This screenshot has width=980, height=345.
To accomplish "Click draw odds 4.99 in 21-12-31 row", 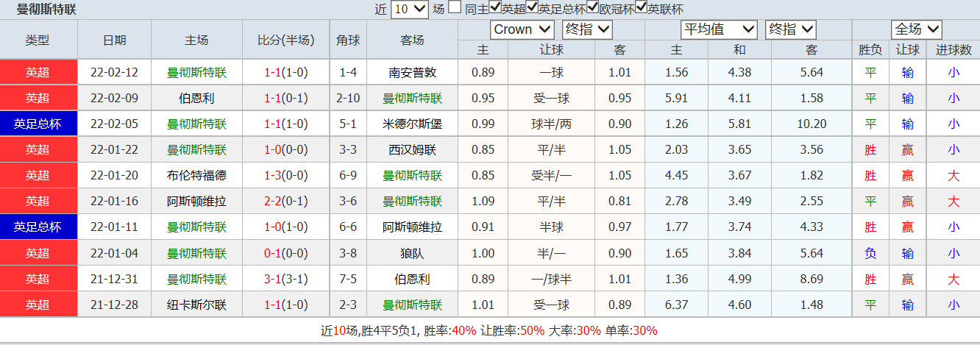I will point(739,279).
